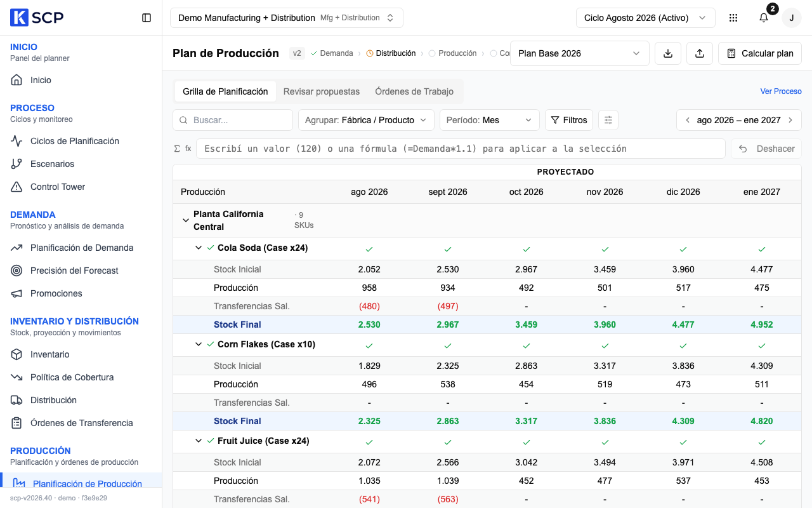812x508 pixels.
Task: Click the upload plan icon button
Action: 700,53
